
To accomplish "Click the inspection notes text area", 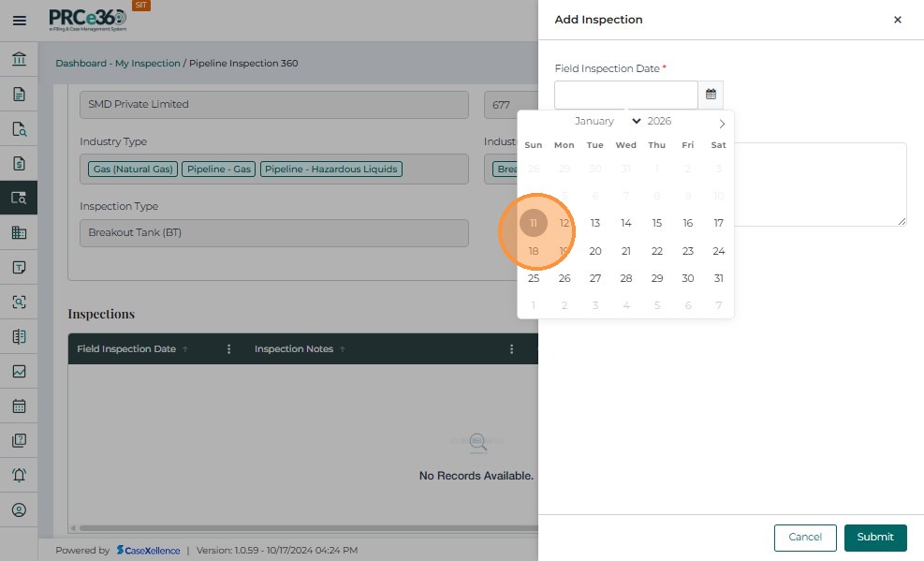I will point(820,185).
